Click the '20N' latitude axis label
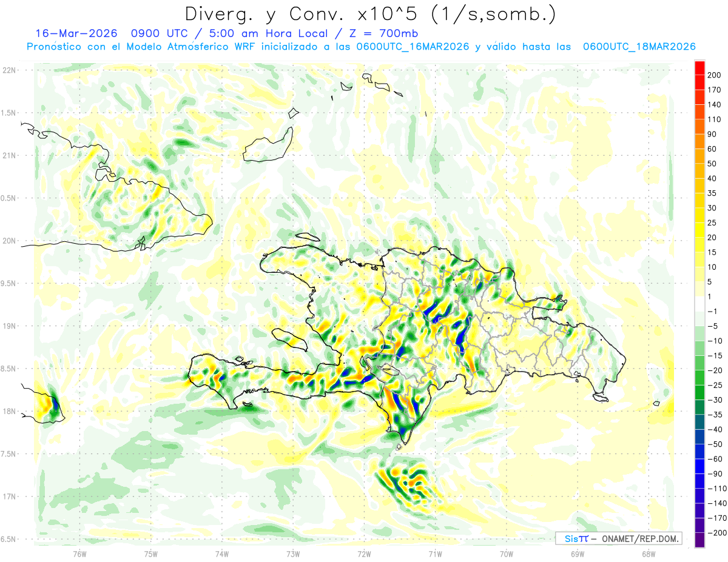 [8, 241]
